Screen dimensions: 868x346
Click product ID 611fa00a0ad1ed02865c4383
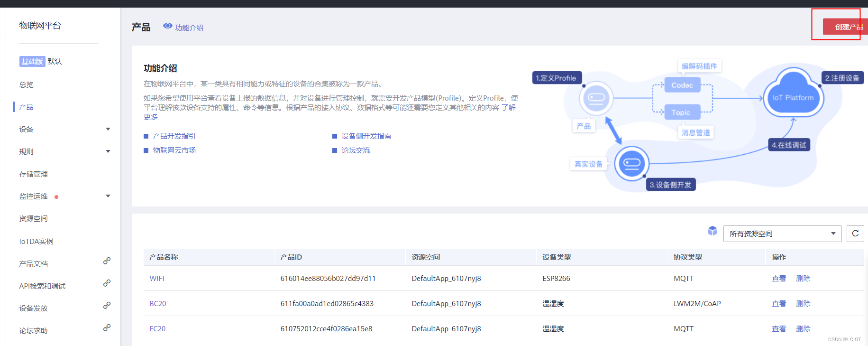[x=327, y=303]
